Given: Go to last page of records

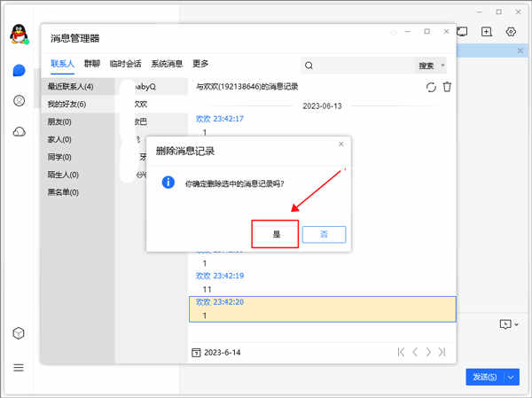Looking at the screenshot, I should tap(442, 352).
